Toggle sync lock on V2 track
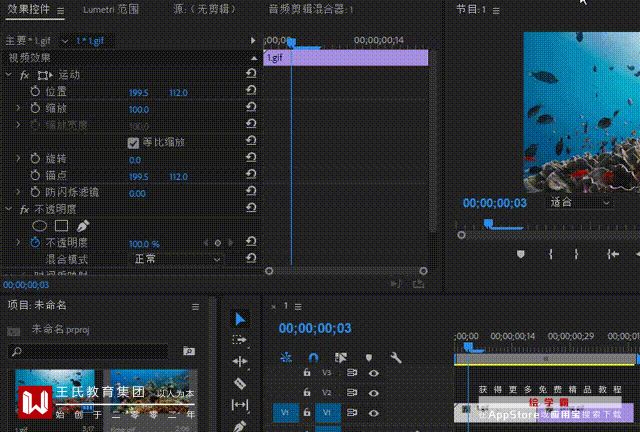The height and width of the screenshot is (432, 640). [351, 392]
